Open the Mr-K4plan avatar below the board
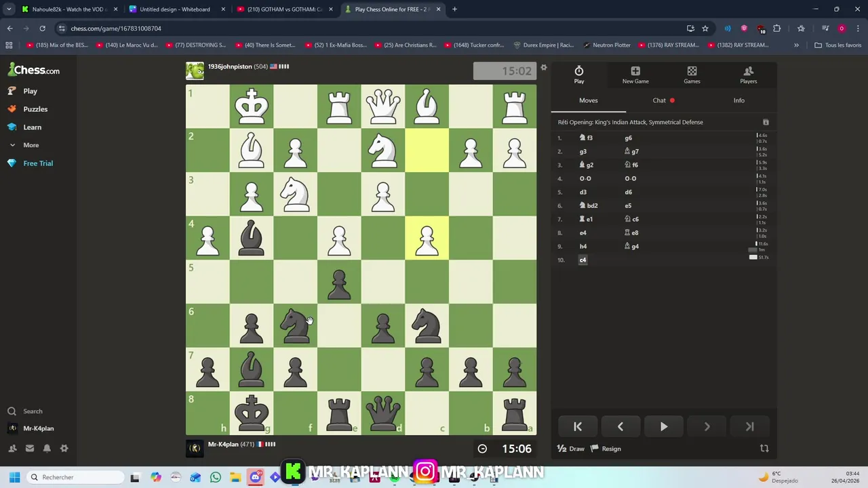The width and height of the screenshot is (868, 488). [x=195, y=448]
